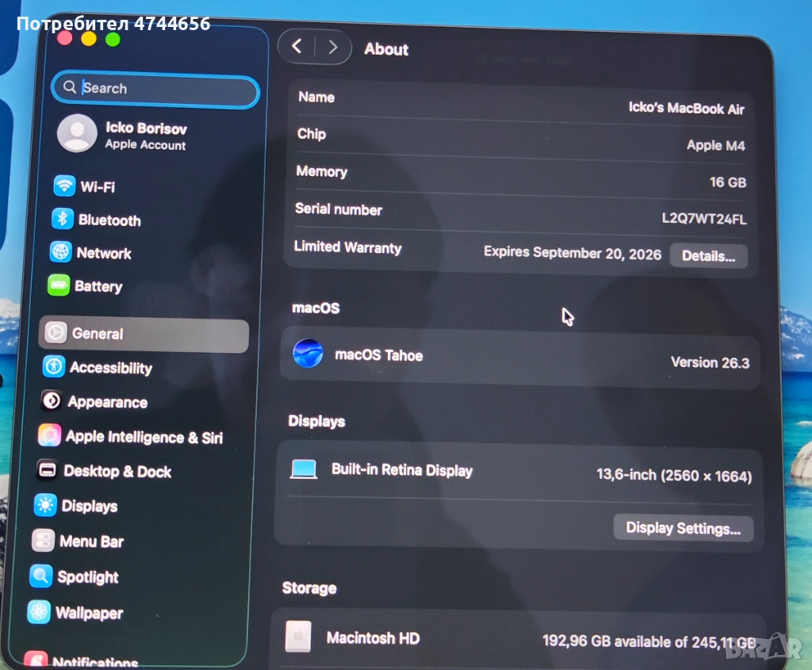Select Apple Intelligence & Siri icon
This screenshot has height=670, width=812.
[49, 435]
